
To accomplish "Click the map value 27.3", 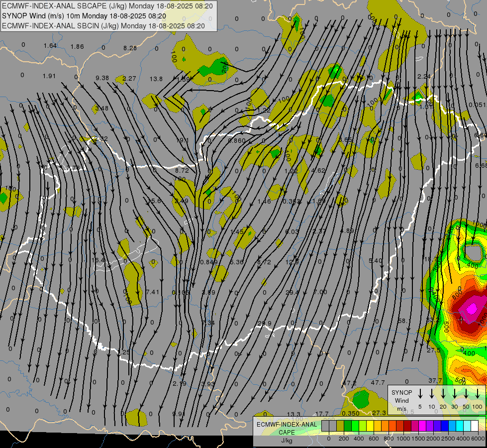I will 379,413.
